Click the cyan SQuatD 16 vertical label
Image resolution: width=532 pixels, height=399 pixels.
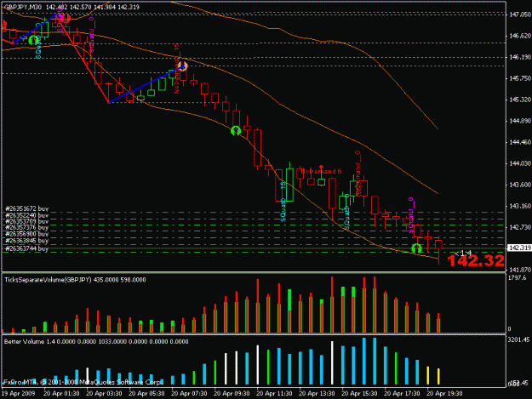(283, 202)
